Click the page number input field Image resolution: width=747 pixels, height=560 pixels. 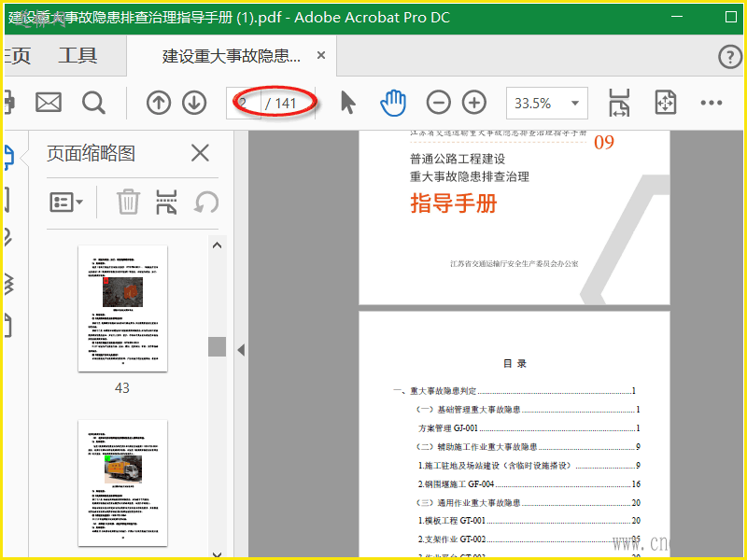[x=244, y=103]
